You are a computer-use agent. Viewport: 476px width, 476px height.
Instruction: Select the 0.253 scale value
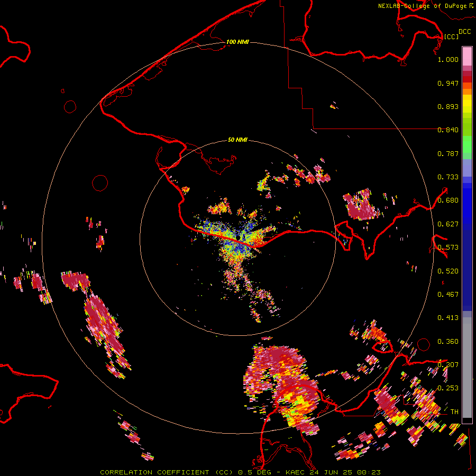point(448,388)
